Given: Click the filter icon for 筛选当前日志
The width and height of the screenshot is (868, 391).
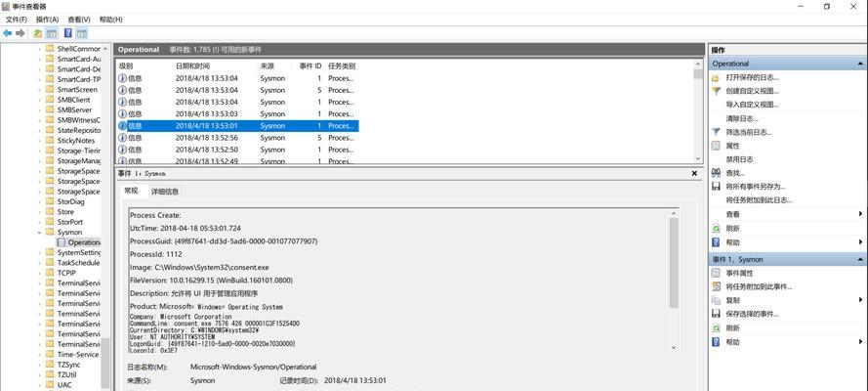Looking at the screenshot, I should (x=716, y=132).
